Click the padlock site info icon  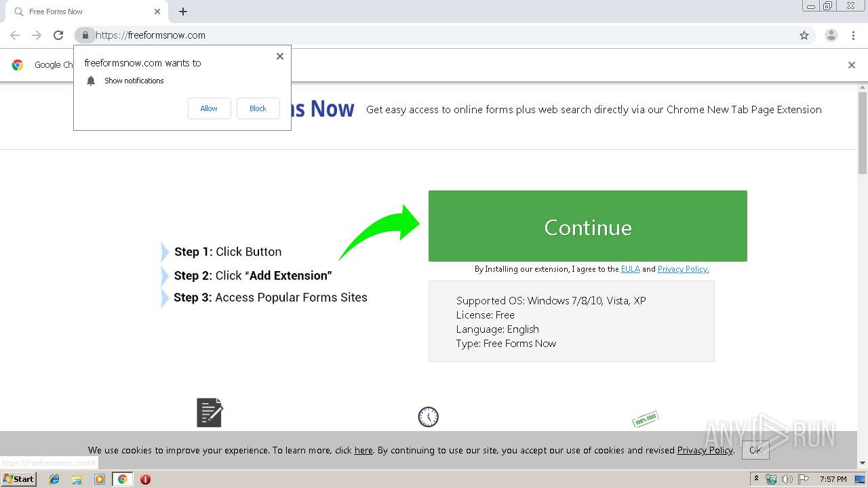coord(85,35)
